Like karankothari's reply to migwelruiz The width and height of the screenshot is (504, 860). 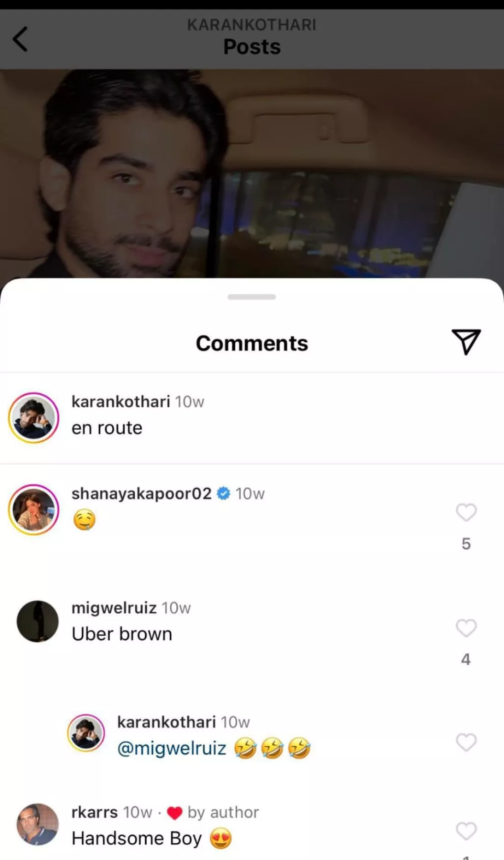466,742
